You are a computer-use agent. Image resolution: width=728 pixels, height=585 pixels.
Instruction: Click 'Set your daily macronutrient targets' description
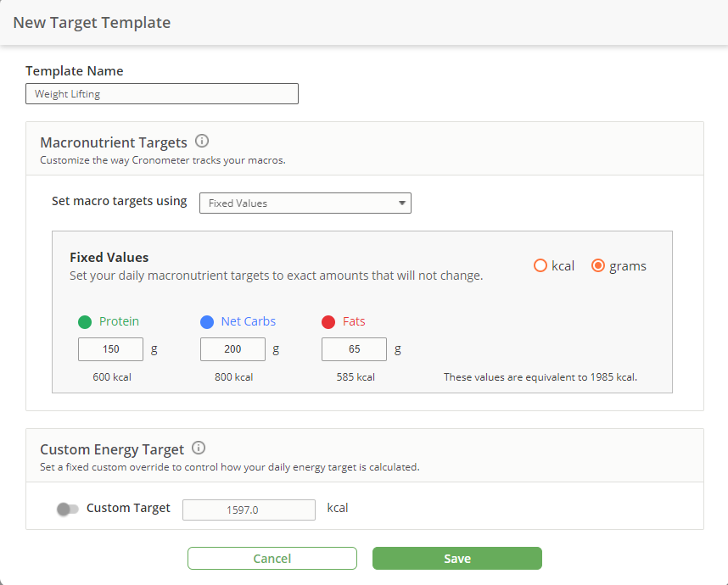(277, 276)
